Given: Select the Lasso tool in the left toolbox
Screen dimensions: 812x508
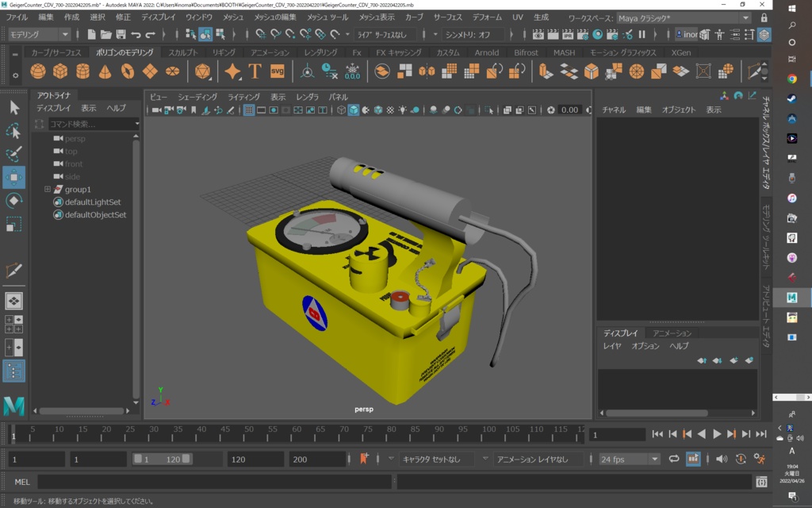Looking at the screenshot, I should (x=13, y=129).
